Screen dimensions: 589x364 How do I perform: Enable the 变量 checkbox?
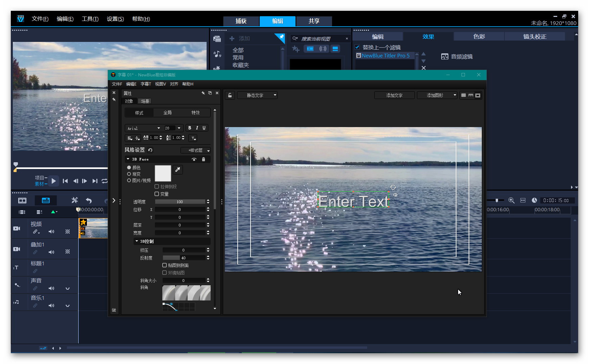tap(157, 194)
